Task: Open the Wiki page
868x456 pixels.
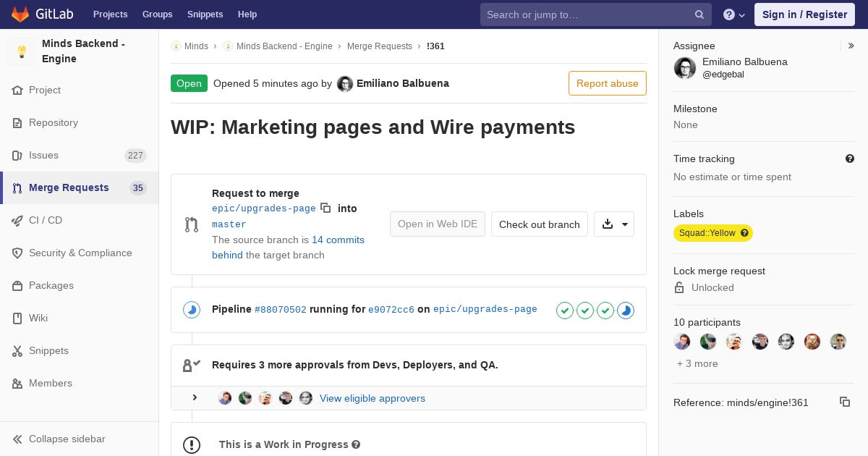Action: (79, 318)
